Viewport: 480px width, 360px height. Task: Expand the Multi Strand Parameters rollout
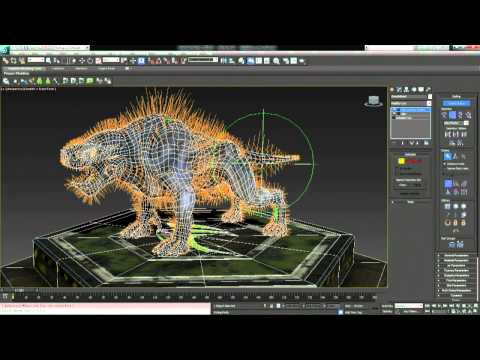pos(456,291)
